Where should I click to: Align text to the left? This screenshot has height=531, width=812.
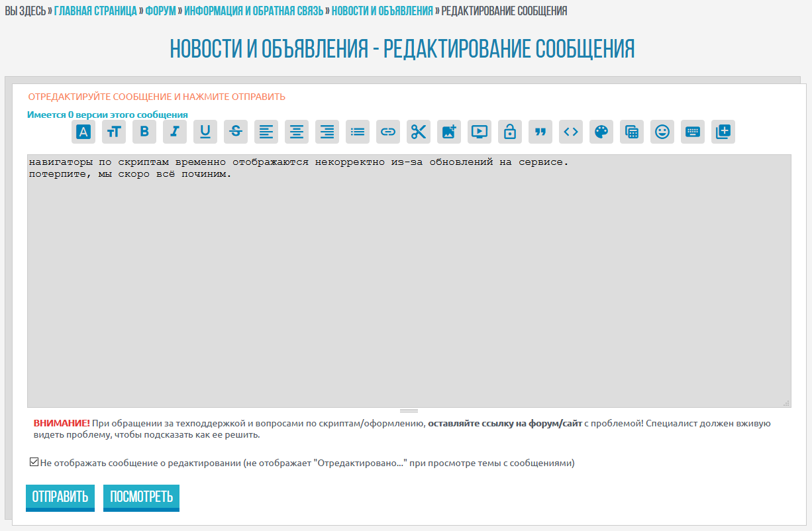[x=266, y=132]
